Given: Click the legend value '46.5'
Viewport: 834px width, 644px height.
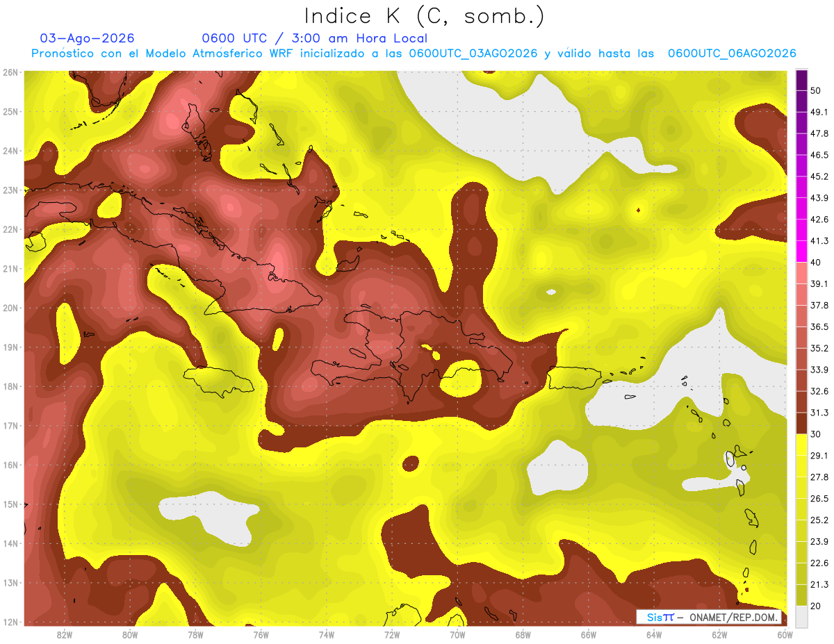Looking at the screenshot, I should 819,155.
